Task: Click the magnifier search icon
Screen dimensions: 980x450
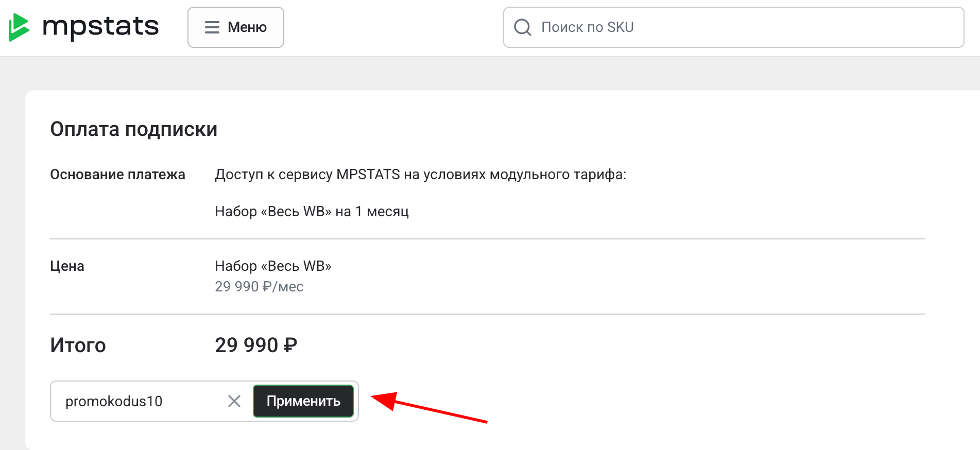Action: tap(523, 27)
